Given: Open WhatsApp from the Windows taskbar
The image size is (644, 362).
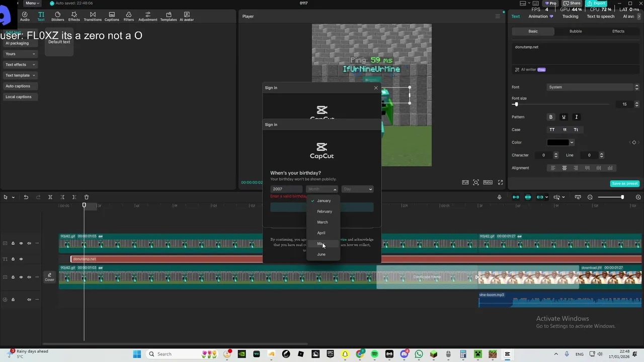Looking at the screenshot, I should [419, 354].
